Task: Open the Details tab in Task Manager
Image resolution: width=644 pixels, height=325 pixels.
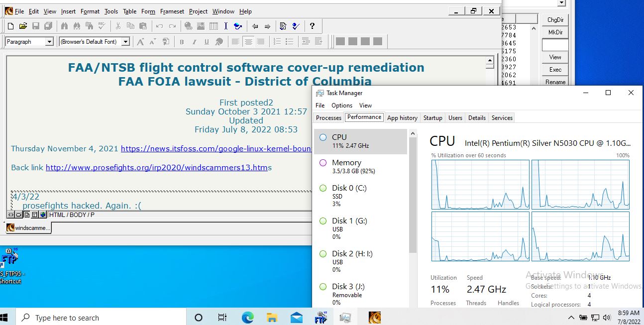Action: pyautogui.click(x=477, y=118)
